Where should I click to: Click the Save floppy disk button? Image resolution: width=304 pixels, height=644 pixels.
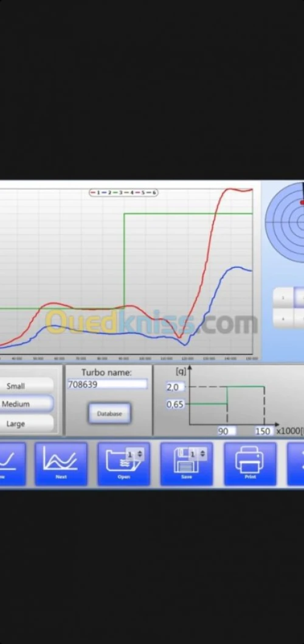coord(186,464)
